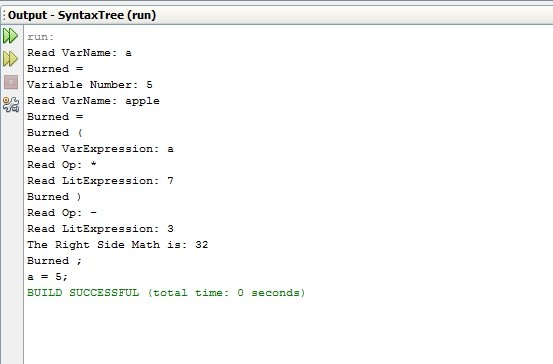Click the 'Read Op: -' line

(62, 213)
